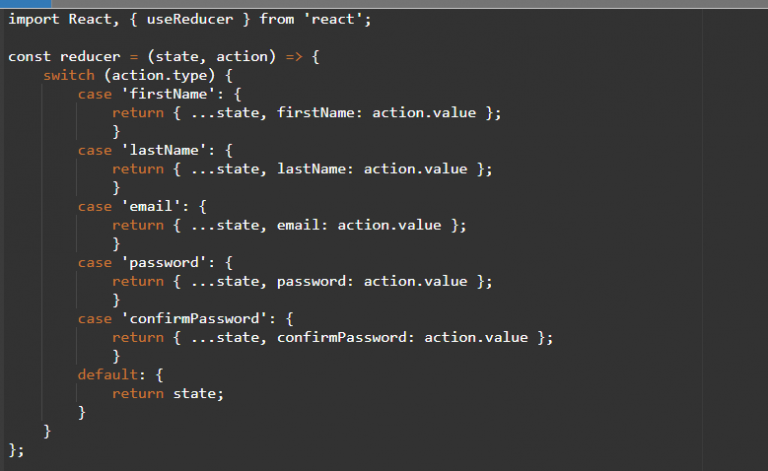Click the switch keyword
Viewport: 768px width, 471px height.
(x=68, y=75)
